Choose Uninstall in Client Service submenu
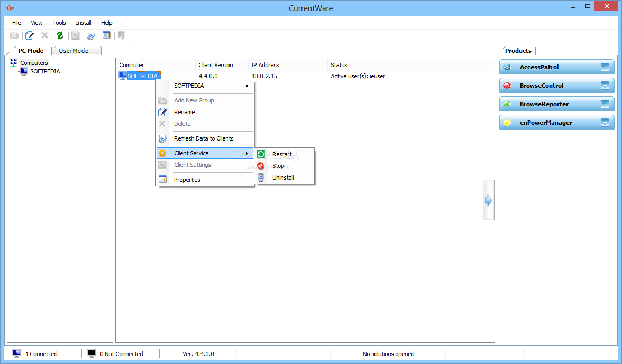Screen dimensions: 622x364 [x=285, y=178]
